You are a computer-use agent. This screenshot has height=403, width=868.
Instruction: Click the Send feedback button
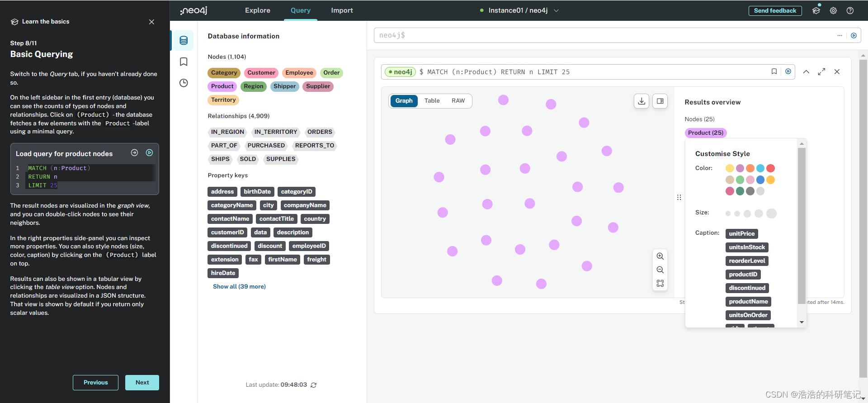[x=775, y=10]
